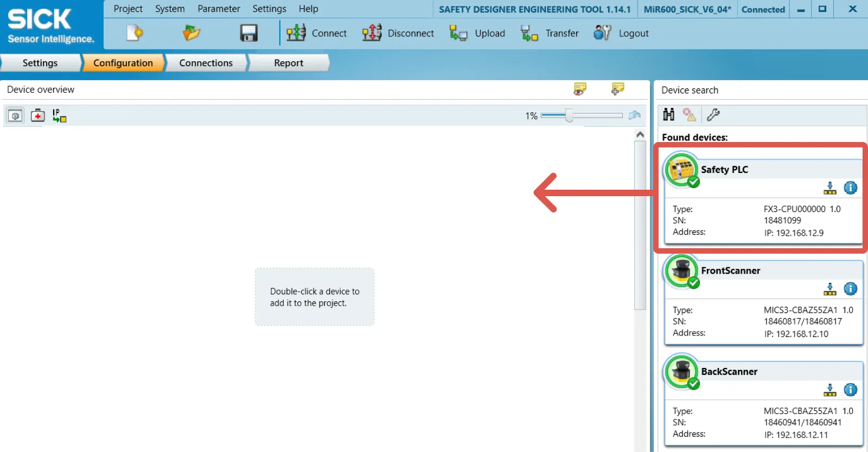Click serial number 18460941/18460941
Image resolution: width=868 pixels, height=452 pixels.
click(x=803, y=422)
